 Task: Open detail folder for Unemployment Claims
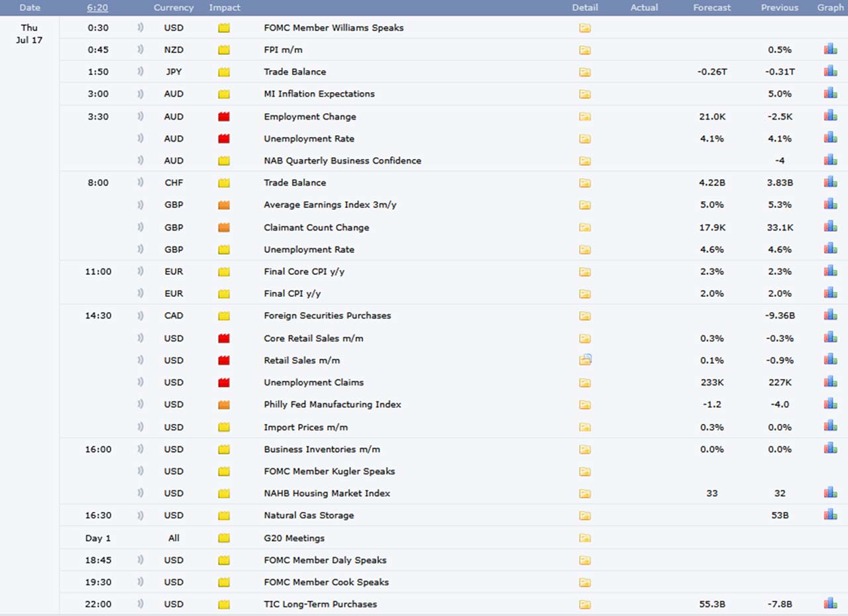(x=584, y=382)
